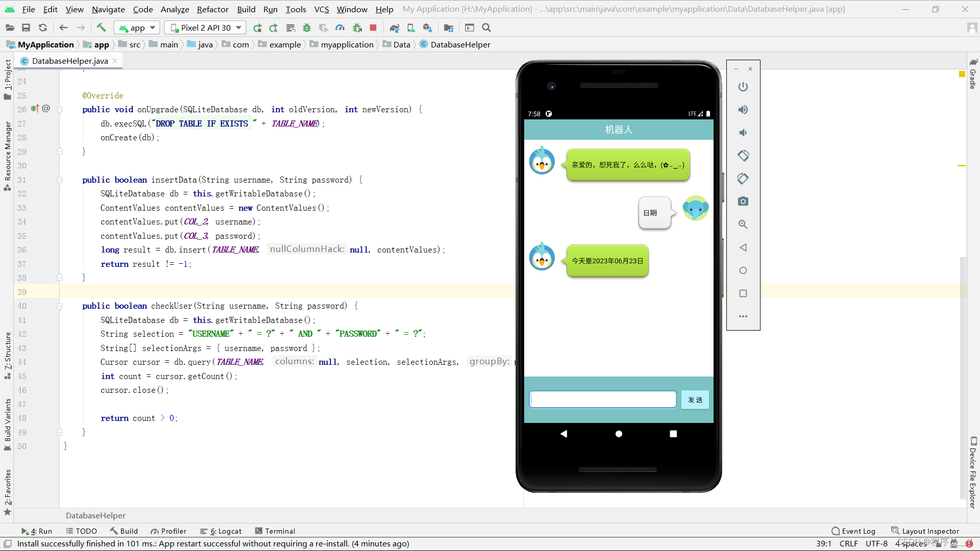
Task: Click the 发送 send button in the emulator
Action: [x=695, y=399]
